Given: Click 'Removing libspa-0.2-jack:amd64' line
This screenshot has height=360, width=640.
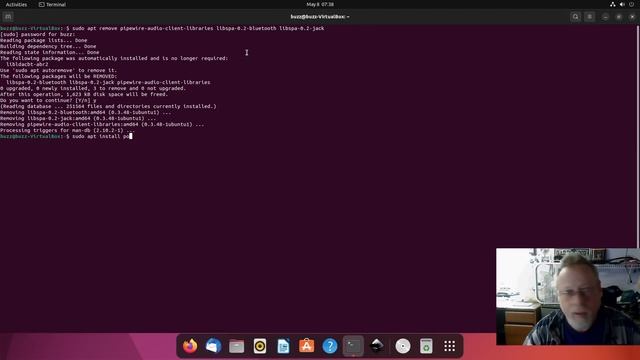Looking at the screenshot, I should [78, 118].
